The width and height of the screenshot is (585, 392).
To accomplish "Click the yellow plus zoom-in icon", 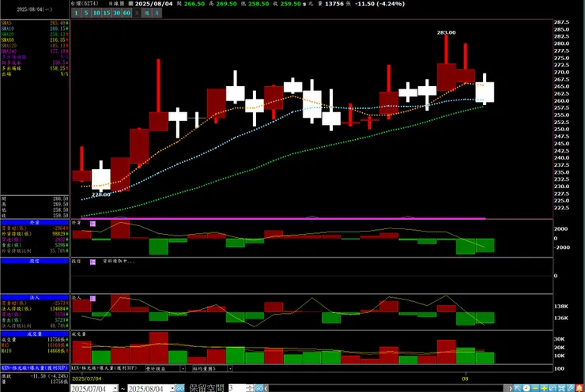I will [x=544, y=388].
